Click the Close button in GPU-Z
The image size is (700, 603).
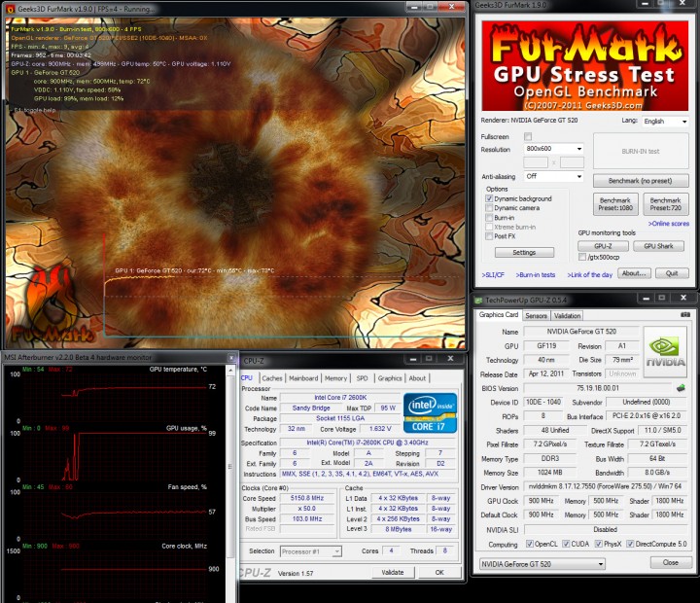click(671, 562)
